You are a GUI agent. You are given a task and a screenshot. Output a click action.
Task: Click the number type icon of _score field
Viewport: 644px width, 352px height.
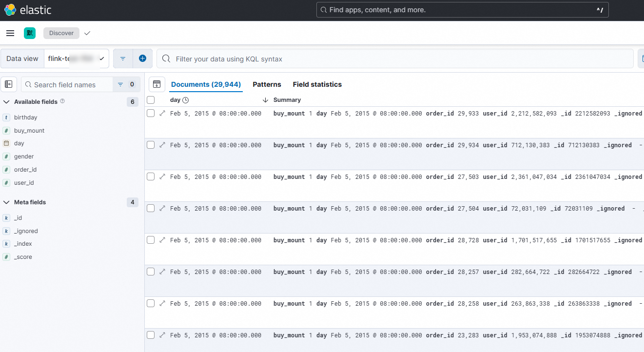tap(6, 257)
